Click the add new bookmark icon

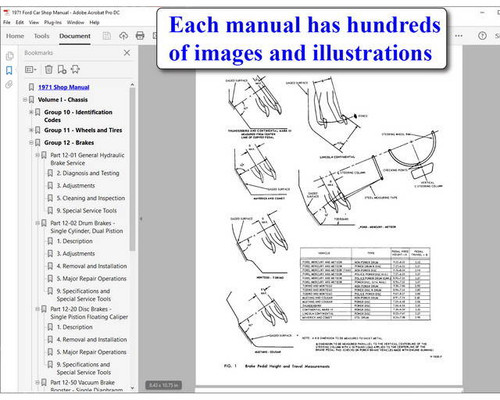coord(62,69)
